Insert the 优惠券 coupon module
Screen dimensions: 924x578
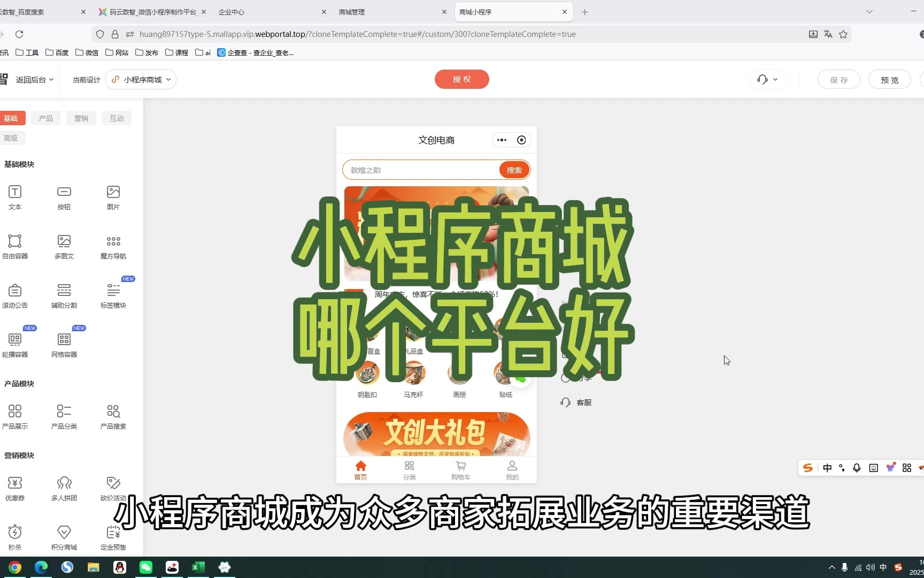click(x=15, y=489)
